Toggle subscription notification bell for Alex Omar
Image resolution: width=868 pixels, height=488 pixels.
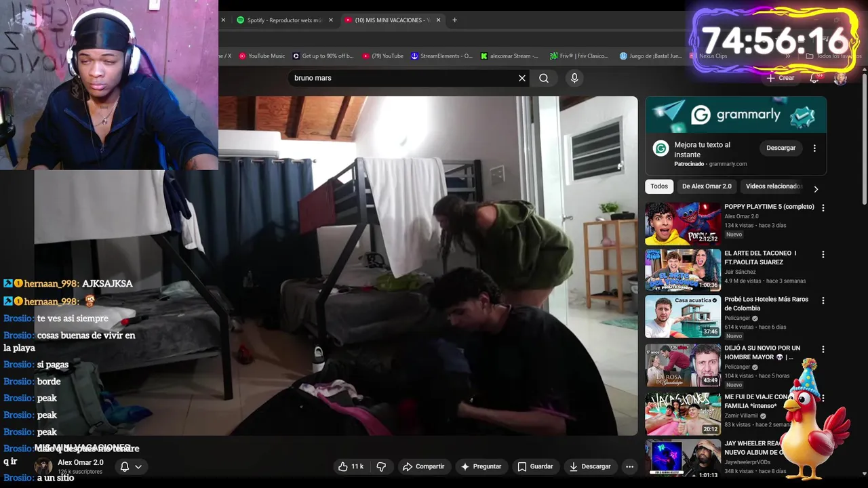(131, 466)
